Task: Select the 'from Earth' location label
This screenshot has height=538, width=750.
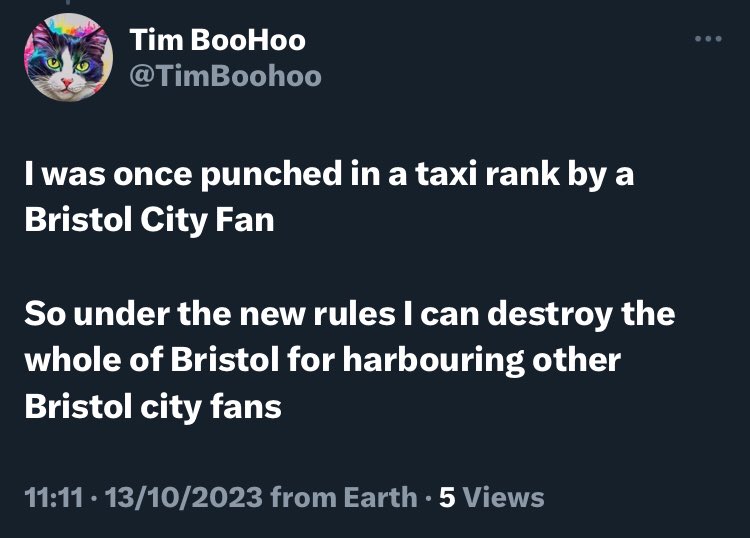Action: tap(344, 497)
